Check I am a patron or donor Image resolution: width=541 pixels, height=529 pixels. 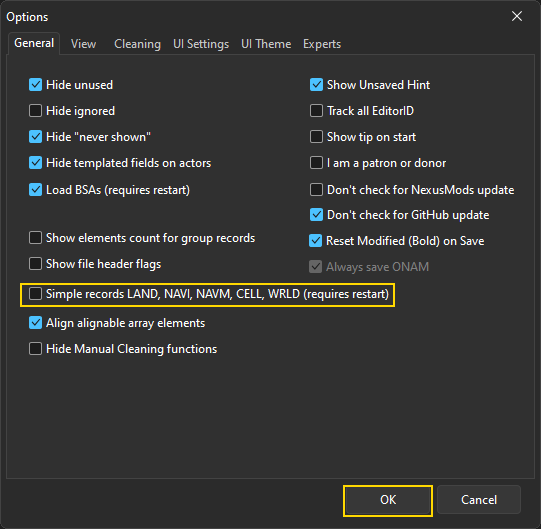pyautogui.click(x=316, y=163)
